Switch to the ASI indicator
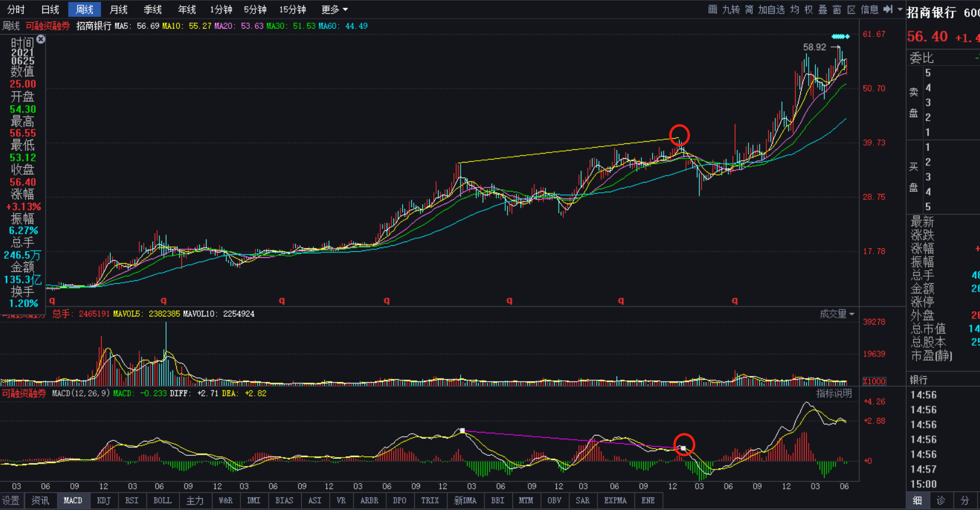The image size is (980, 510). point(315,500)
